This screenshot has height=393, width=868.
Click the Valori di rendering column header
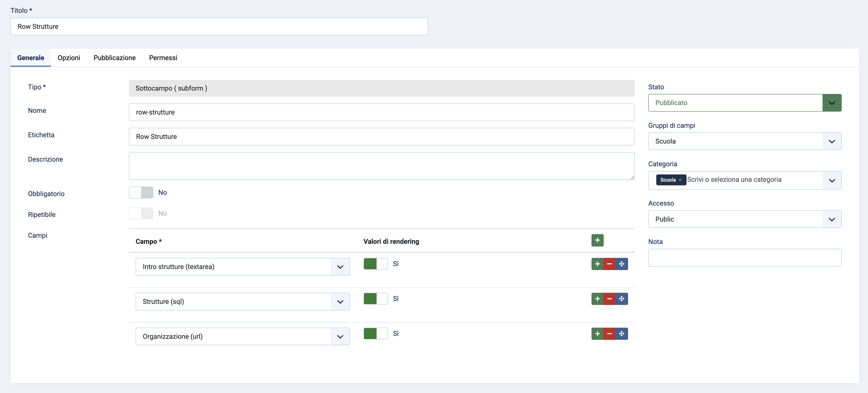pos(391,241)
